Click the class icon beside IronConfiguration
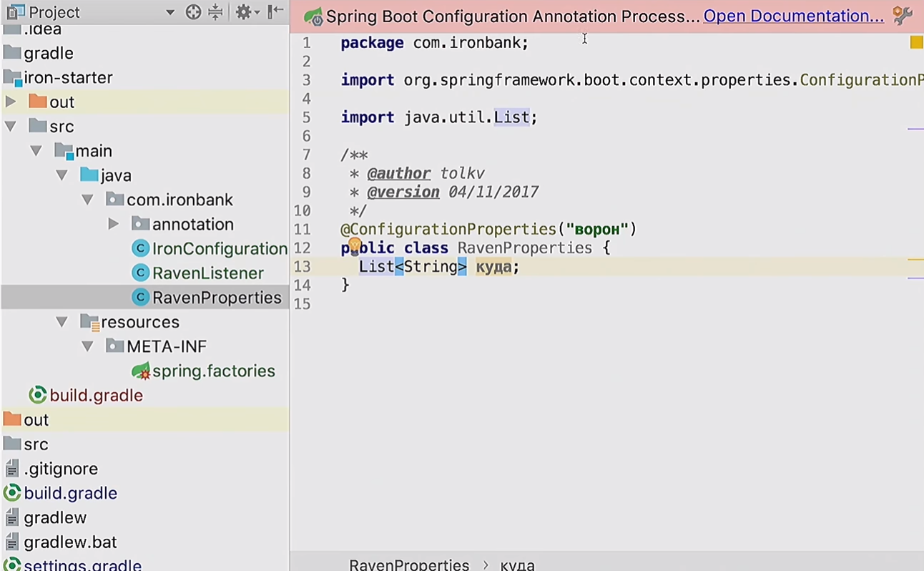924x571 pixels. pos(141,249)
